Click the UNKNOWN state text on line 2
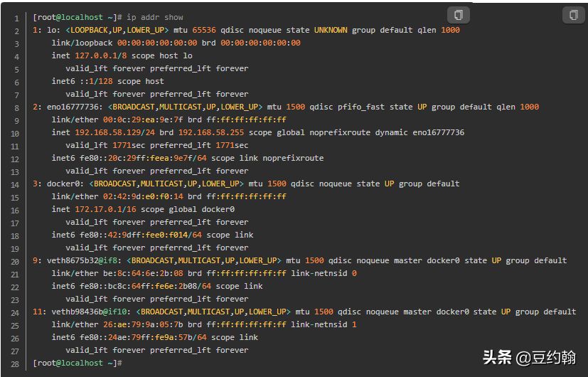The width and height of the screenshot is (588, 377). coord(331,30)
